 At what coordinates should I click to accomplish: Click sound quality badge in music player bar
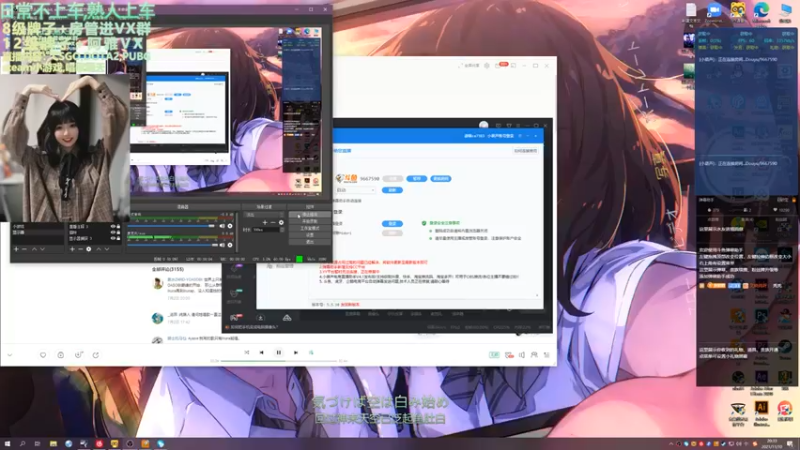[494, 355]
